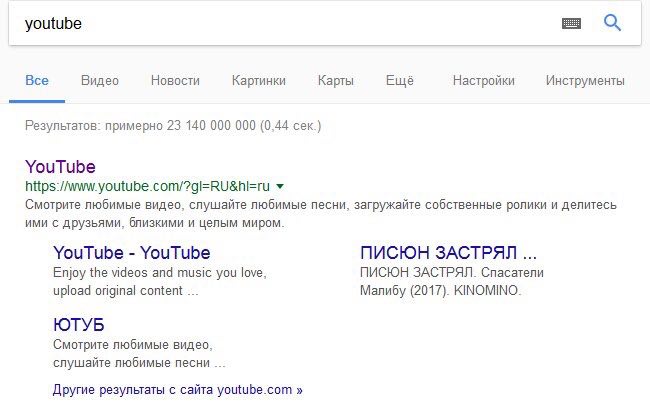Click Другие результаты с сайта youtube.com
Viewport: 650px width, 414px height.
177,390
